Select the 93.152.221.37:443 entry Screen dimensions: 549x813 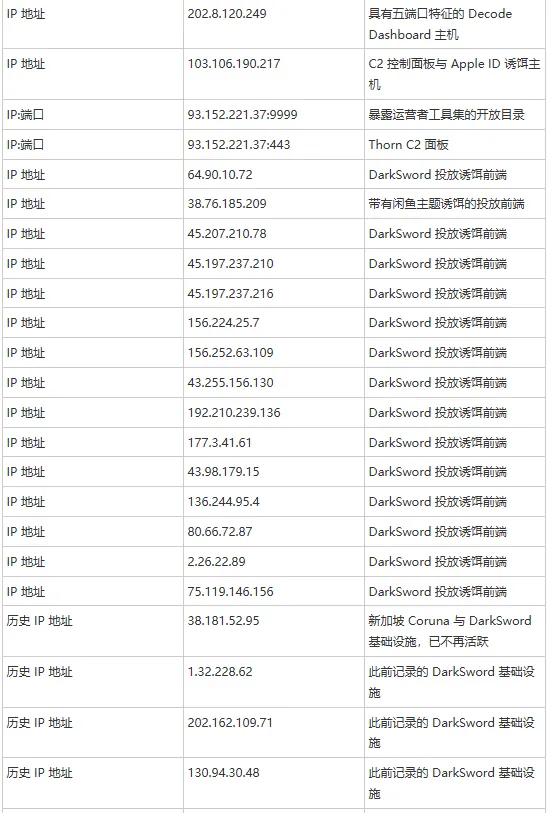click(239, 145)
